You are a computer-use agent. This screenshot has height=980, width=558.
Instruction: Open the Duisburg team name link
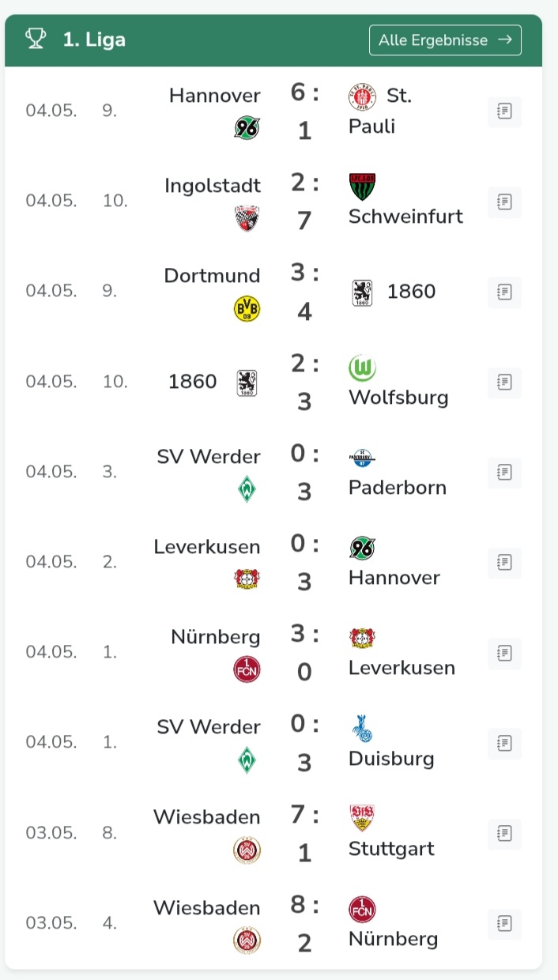[392, 759]
